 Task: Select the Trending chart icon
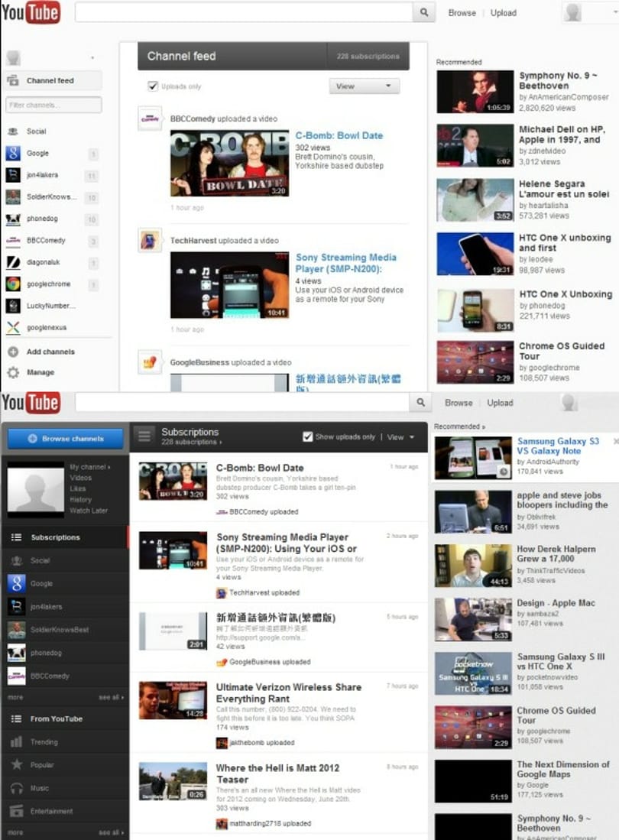click(17, 742)
